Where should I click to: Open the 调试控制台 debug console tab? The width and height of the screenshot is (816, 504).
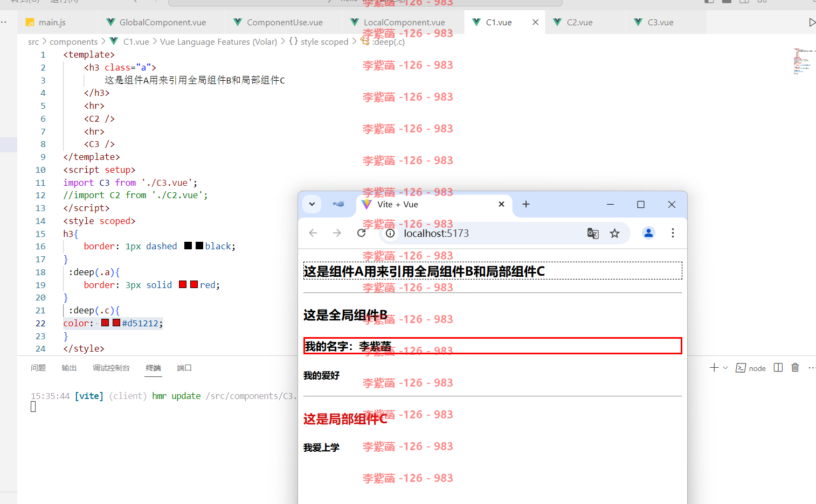(x=111, y=368)
